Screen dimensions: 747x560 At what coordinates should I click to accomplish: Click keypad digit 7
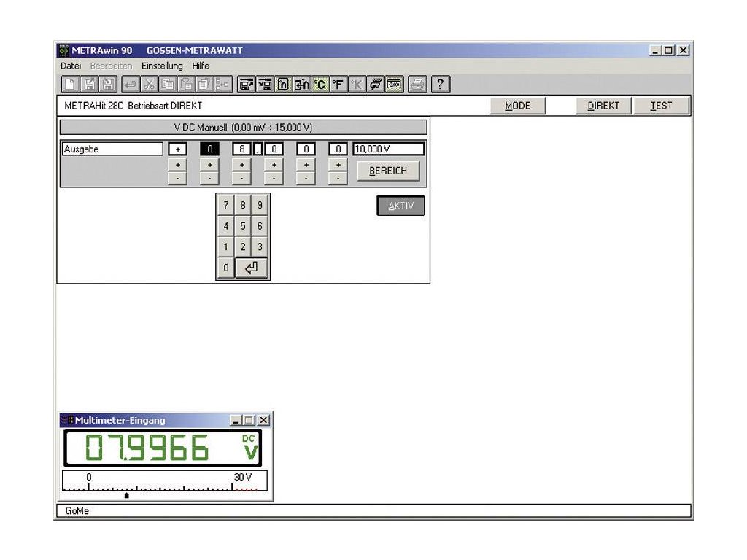click(x=226, y=205)
